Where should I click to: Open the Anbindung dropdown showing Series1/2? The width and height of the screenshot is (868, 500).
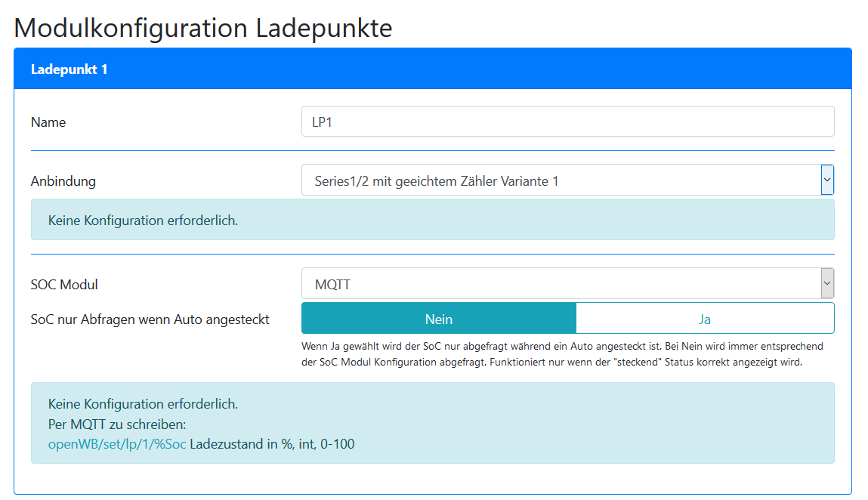click(x=561, y=181)
